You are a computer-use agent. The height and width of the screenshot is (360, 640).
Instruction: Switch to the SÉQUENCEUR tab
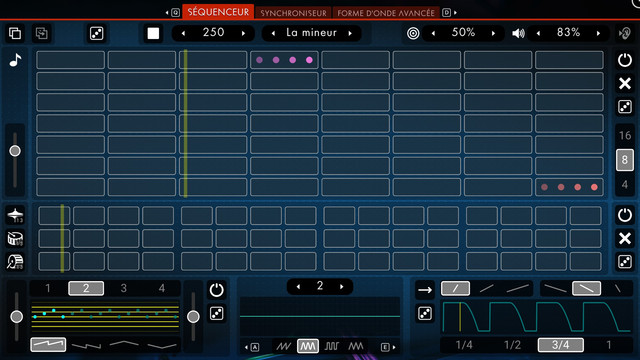[x=218, y=12]
